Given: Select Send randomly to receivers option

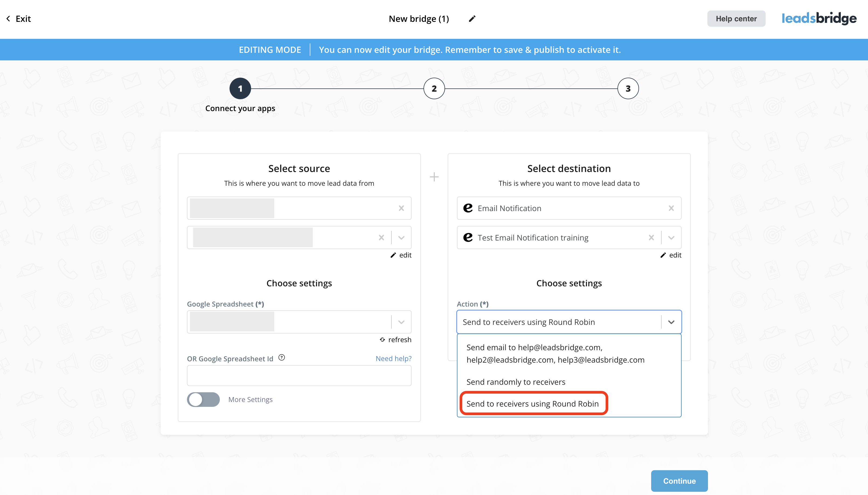Looking at the screenshot, I should 569,382.
